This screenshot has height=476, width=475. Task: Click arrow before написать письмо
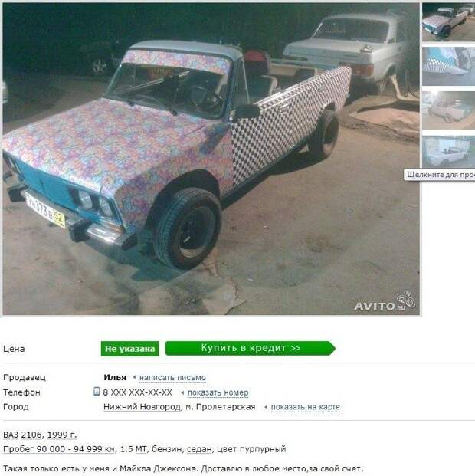click(x=134, y=377)
